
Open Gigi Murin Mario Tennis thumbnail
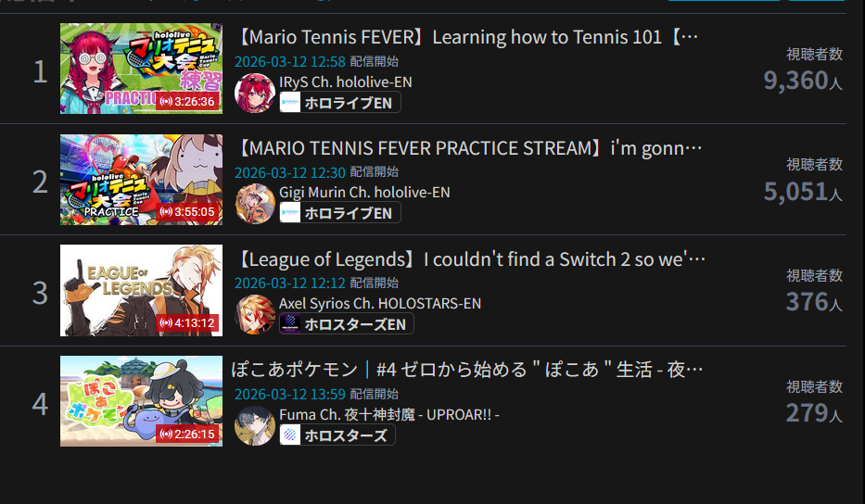141,180
